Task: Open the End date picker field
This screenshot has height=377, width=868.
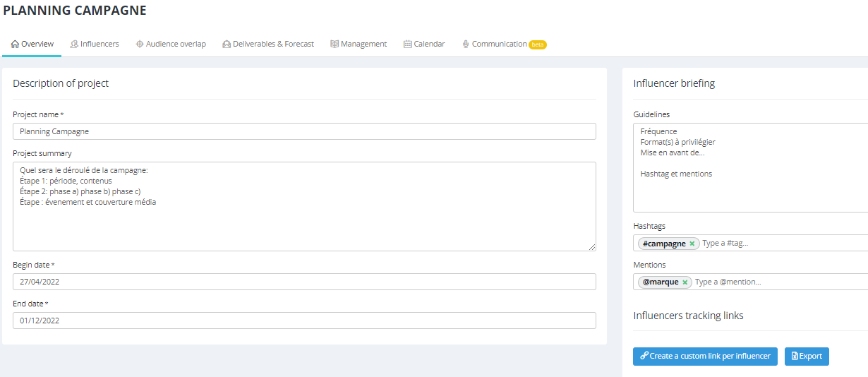Action: [x=304, y=321]
